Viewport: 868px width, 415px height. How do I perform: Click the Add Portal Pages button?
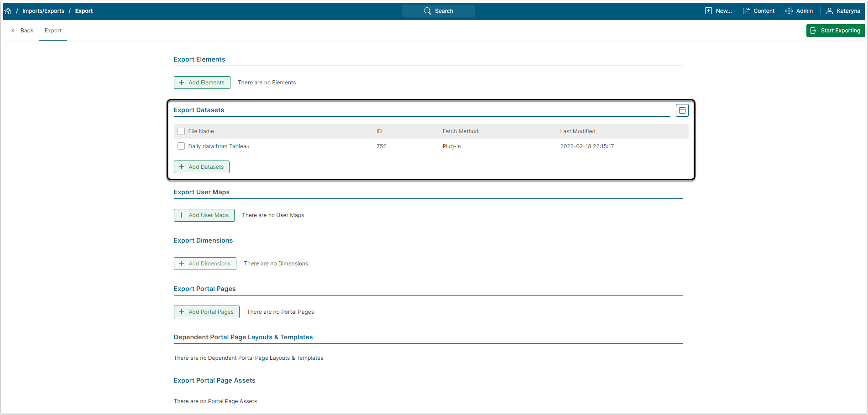pyautogui.click(x=206, y=312)
